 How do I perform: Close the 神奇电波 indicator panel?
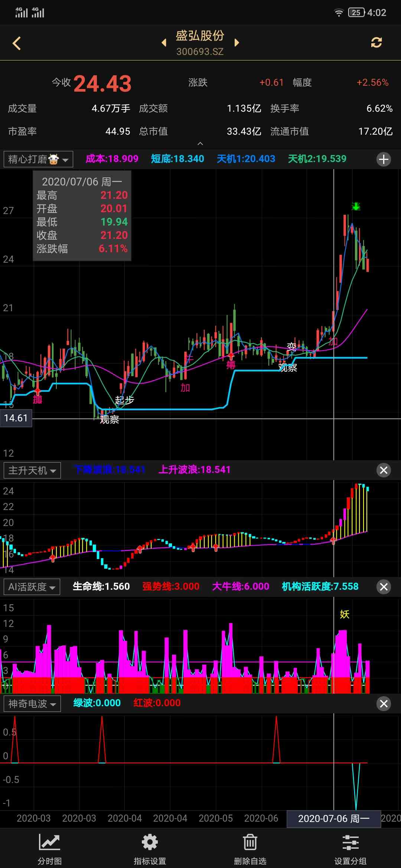coord(384,704)
